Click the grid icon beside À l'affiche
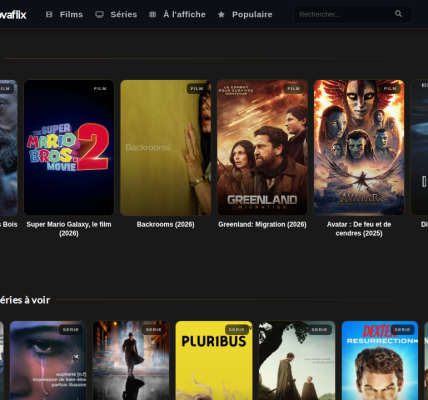The height and width of the screenshot is (400, 428). pos(152,14)
